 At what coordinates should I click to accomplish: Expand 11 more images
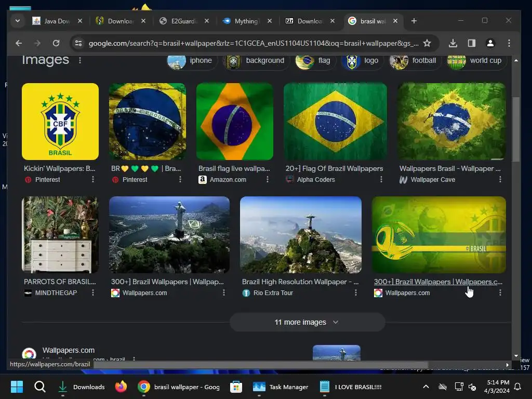[308, 322]
